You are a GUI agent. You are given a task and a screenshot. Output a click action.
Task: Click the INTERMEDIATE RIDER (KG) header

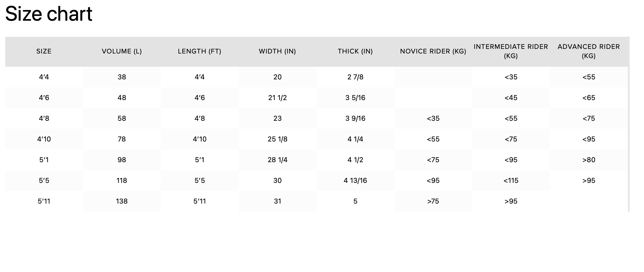(x=511, y=51)
